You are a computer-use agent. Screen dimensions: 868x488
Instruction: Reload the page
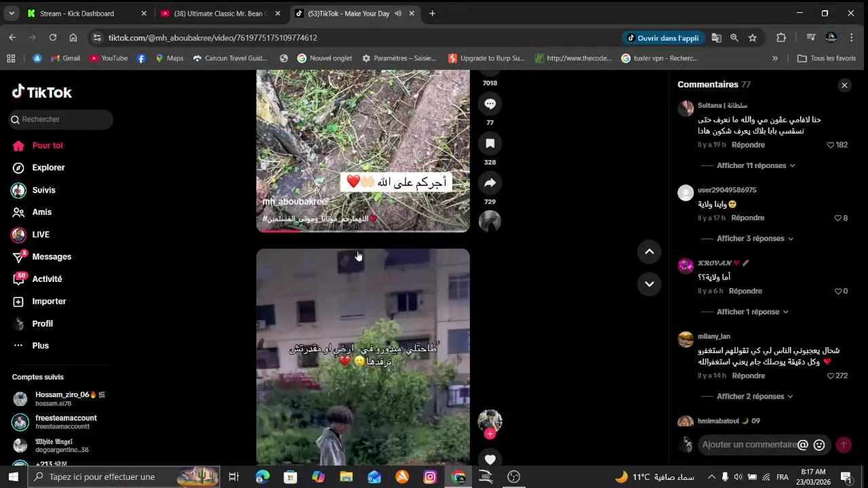tap(53, 38)
